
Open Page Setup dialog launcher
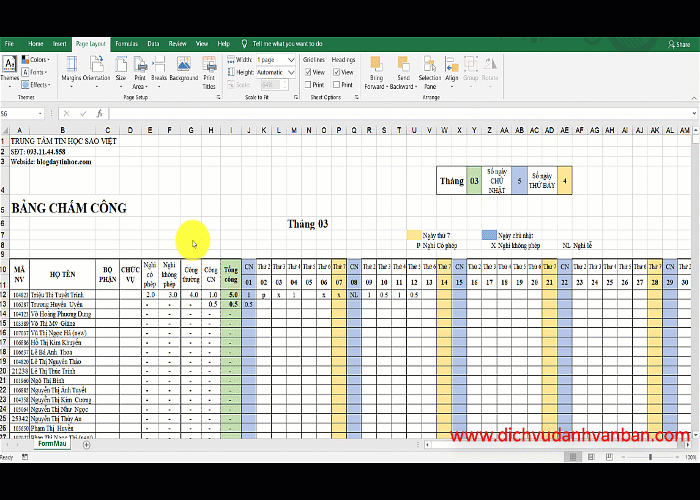point(218,97)
